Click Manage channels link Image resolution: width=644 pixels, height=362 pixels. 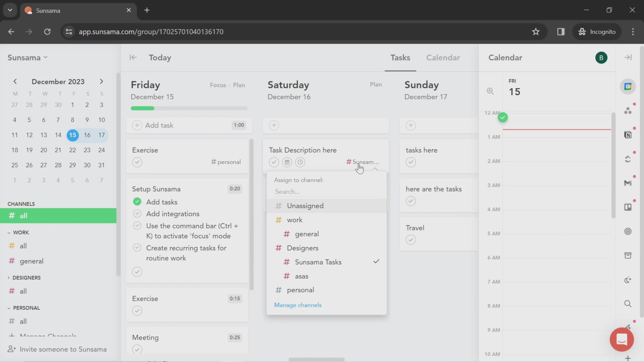(x=298, y=305)
